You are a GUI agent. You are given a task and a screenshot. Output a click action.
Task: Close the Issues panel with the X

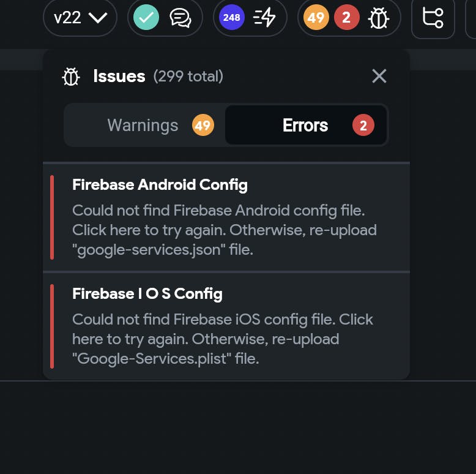(x=379, y=76)
